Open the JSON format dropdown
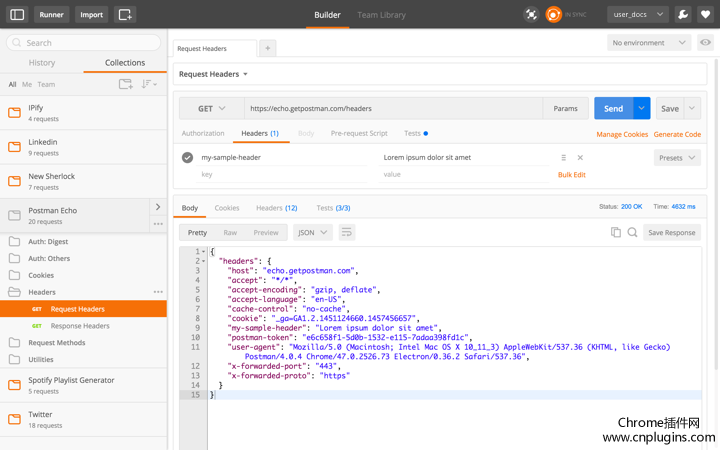Image resolution: width=720 pixels, height=450 pixels. tap(313, 233)
